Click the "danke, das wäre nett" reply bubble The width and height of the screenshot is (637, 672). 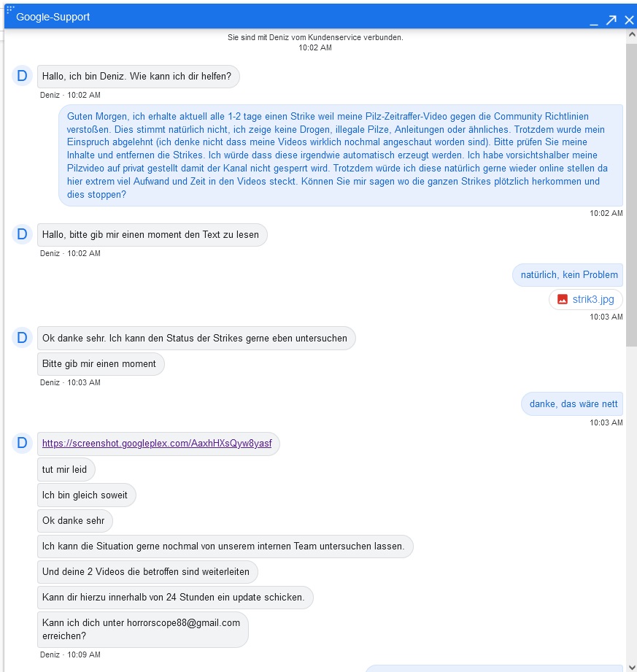point(572,403)
